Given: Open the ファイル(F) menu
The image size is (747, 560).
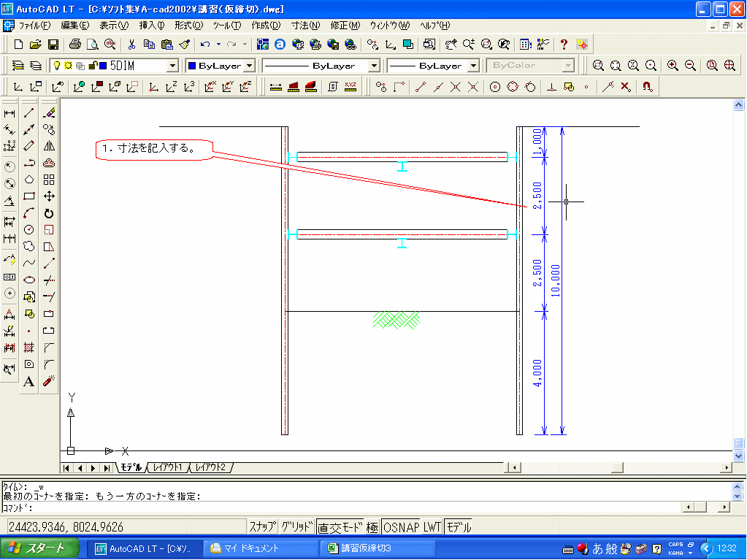Looking at the screenshot, I should coord(34,26).
